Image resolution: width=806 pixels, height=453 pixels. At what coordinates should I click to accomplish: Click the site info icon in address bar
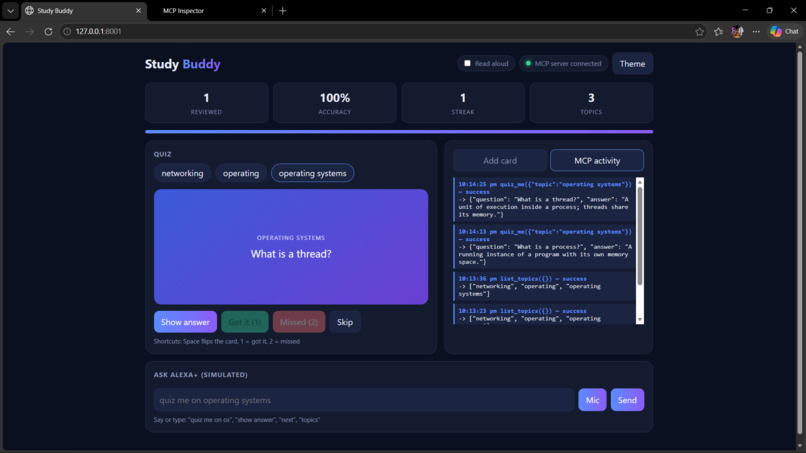point(67,31)
